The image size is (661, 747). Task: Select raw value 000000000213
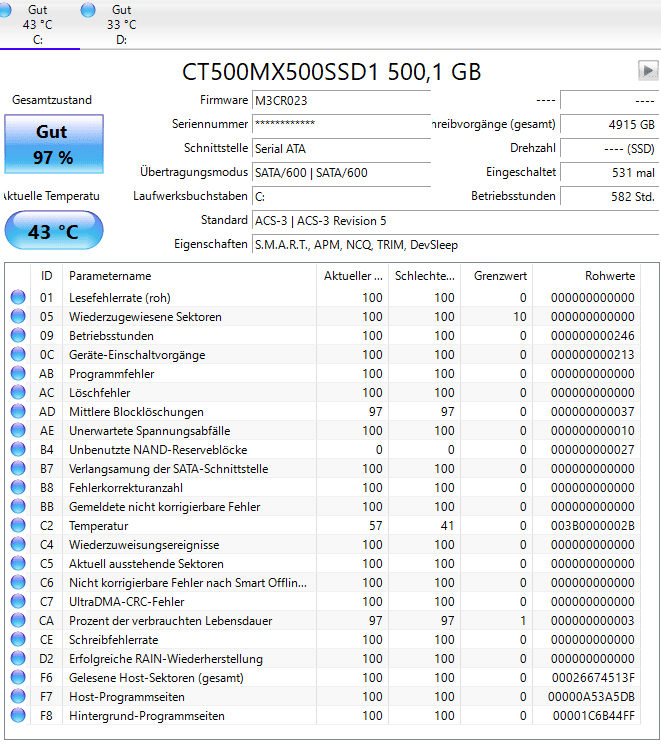tap(592, 354)
